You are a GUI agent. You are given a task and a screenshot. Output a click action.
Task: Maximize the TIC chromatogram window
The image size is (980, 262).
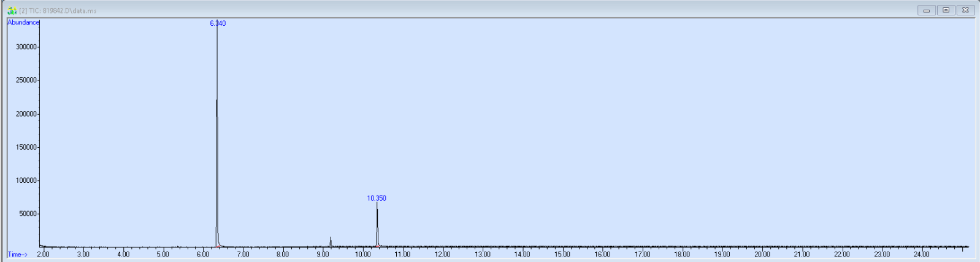point(946,10)
